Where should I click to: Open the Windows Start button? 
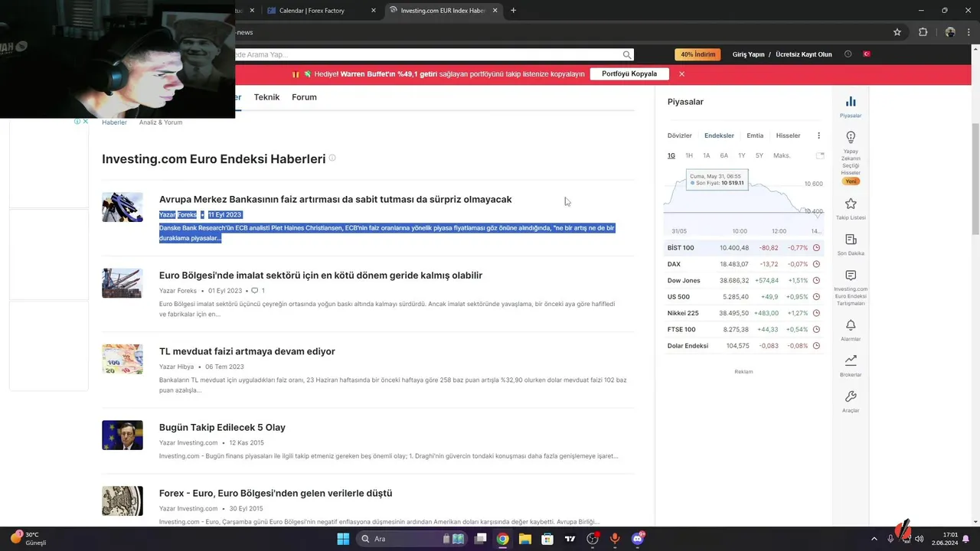(x=343, y=539)
